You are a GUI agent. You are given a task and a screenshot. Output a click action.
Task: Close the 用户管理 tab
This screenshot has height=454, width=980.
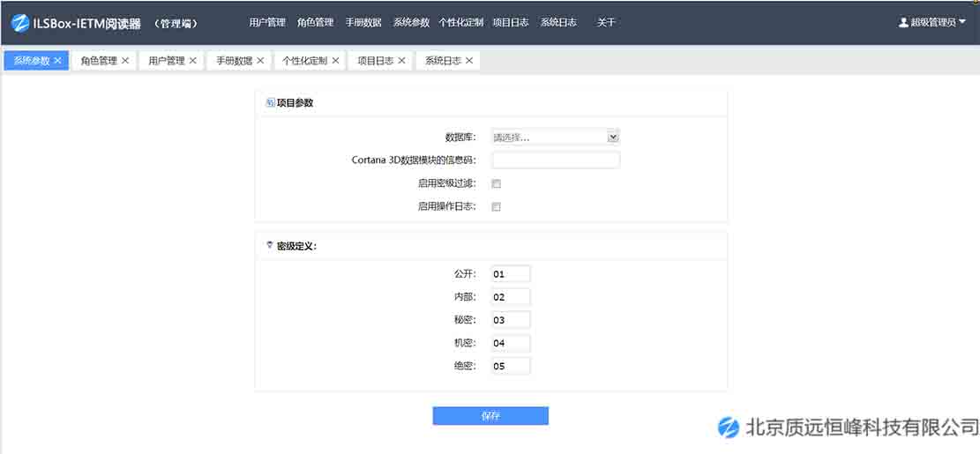point(192,61)
